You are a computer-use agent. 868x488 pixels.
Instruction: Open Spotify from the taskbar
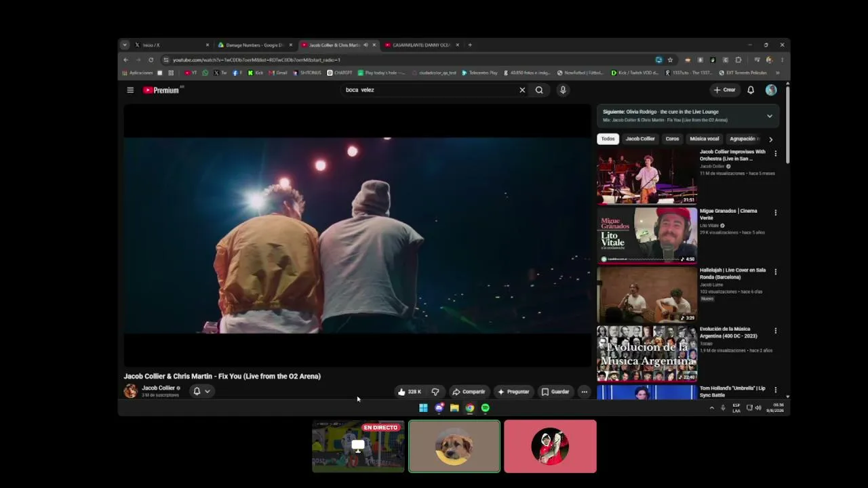[485, 408]
